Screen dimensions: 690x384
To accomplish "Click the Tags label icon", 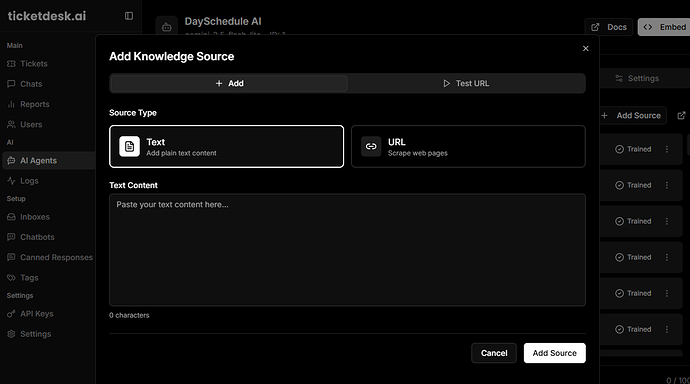I will (x=11, y=278).
